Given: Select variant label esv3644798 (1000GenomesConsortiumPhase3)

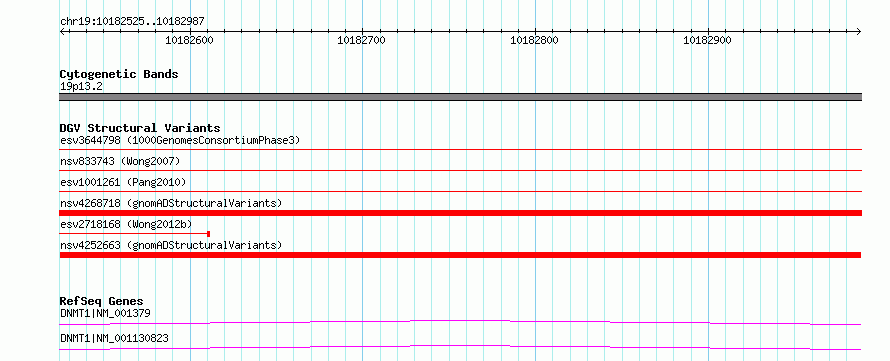Looking at the screenshot, I should [x=180, y=140].
